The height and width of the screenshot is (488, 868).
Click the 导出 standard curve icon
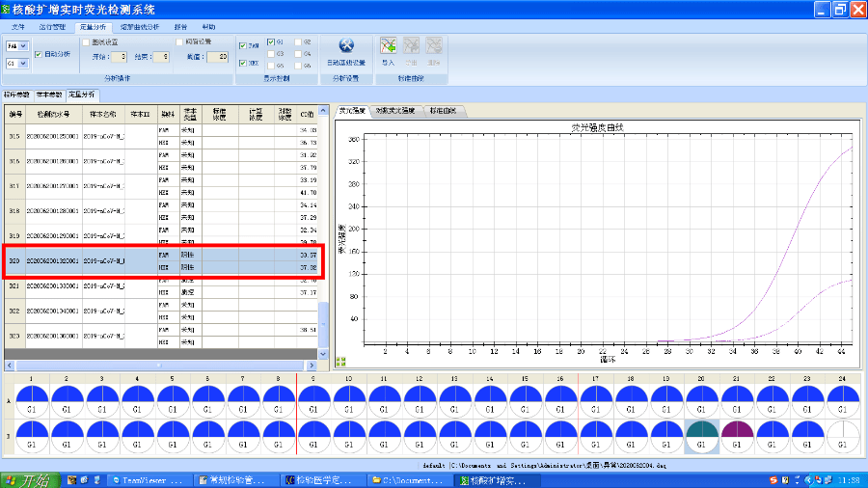coord(411,46)
